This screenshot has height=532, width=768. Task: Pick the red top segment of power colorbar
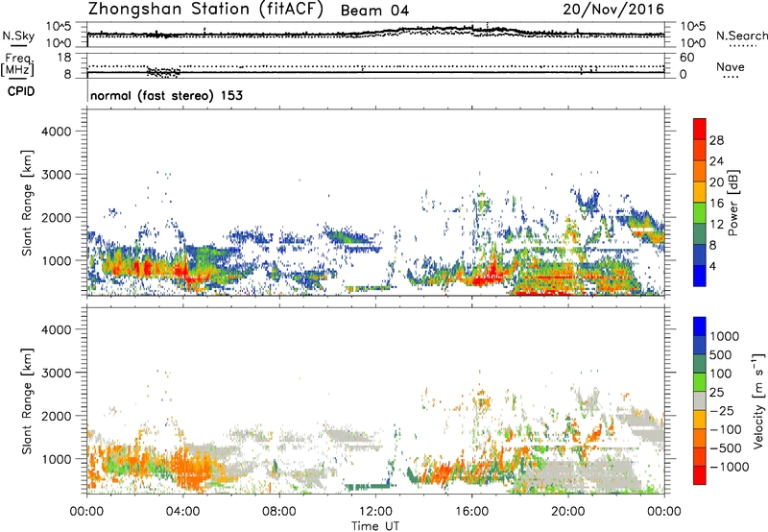point(700,130)
